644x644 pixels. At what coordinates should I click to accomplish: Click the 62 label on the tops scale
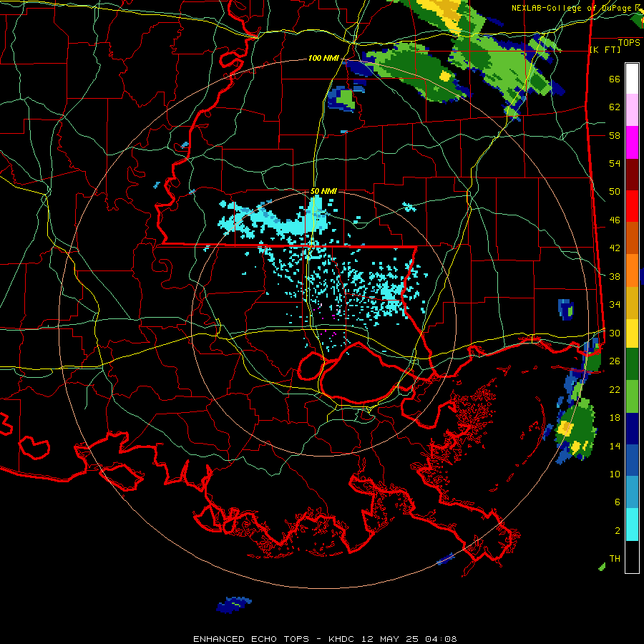pos(615,107)
